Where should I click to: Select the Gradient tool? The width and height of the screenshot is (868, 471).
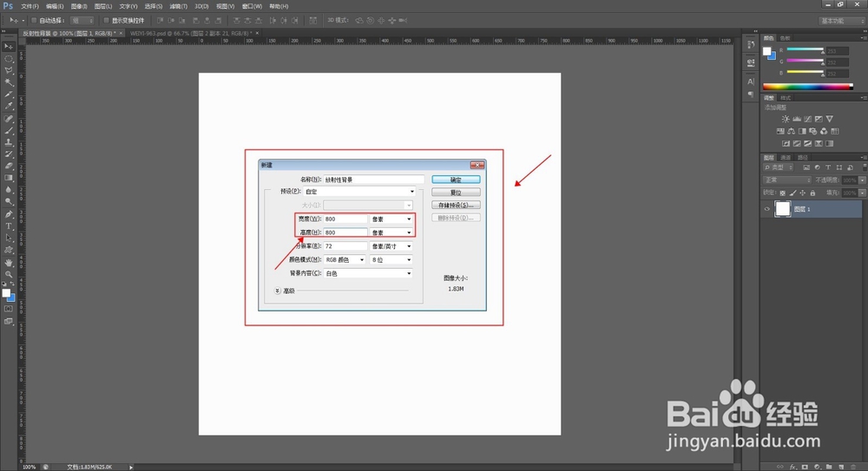click(x=9, y=178)
